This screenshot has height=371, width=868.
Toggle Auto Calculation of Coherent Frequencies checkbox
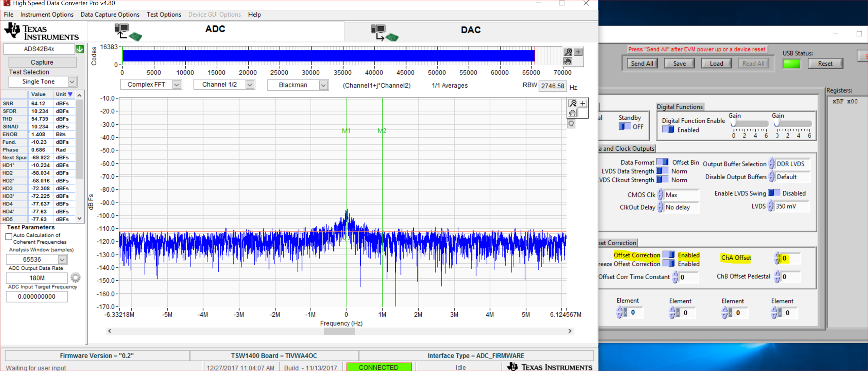(x=9, y=236)
